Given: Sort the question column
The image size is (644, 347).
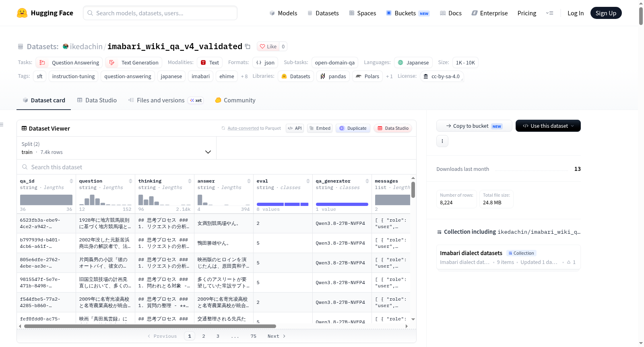Looking at the screenshot, I should coord(130,181).
